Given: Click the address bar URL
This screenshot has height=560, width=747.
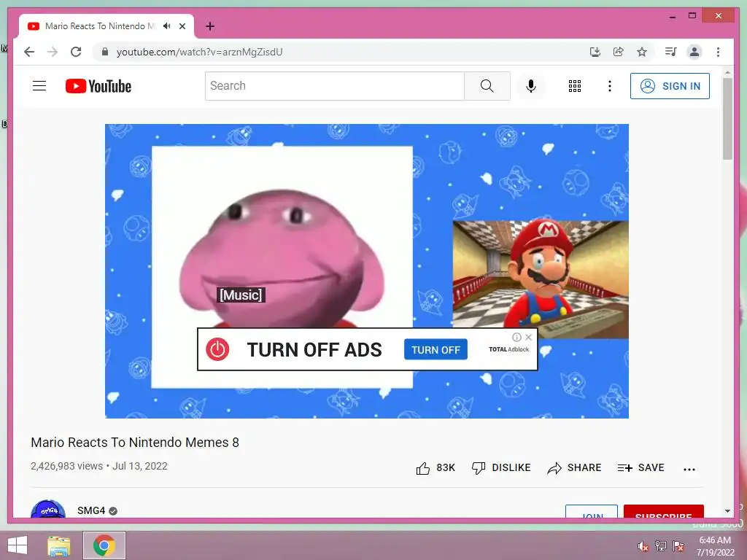Looking at the screenshot, I should [x=199, y=52].
